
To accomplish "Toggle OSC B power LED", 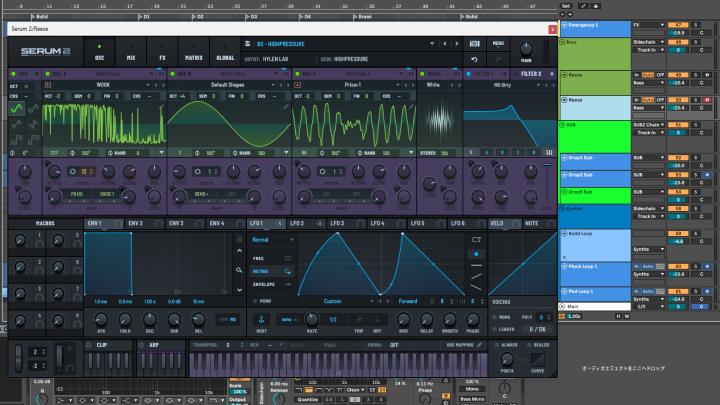I will (x=173, y=73).
